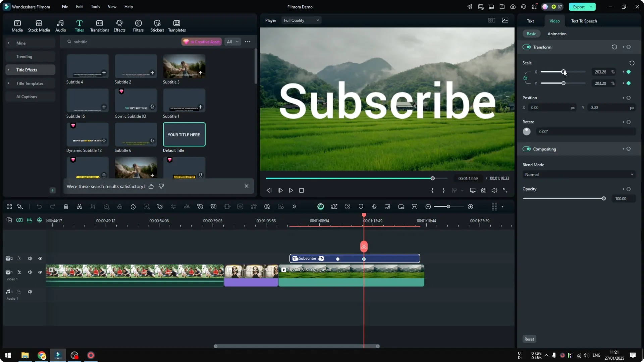Hide video track 2 with eye icon
The height and width of the screenshot is (362, 644).
click(x=40, y=258)
